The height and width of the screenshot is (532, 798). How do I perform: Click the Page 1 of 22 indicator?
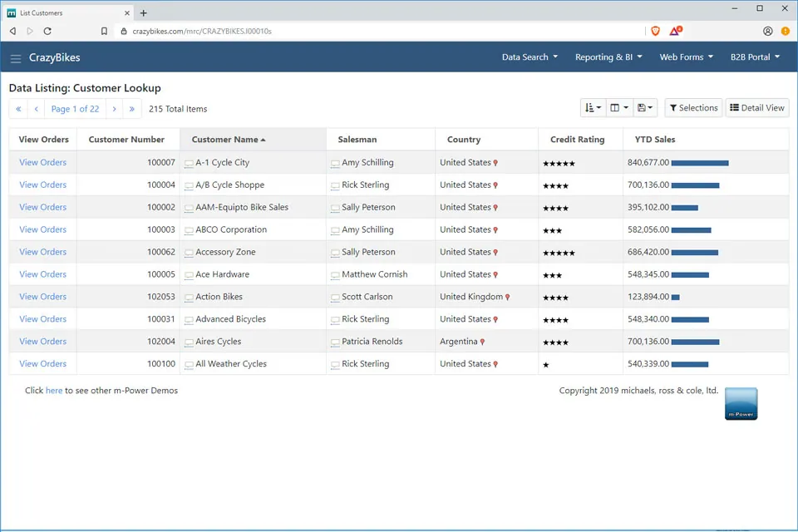(76, 109)
